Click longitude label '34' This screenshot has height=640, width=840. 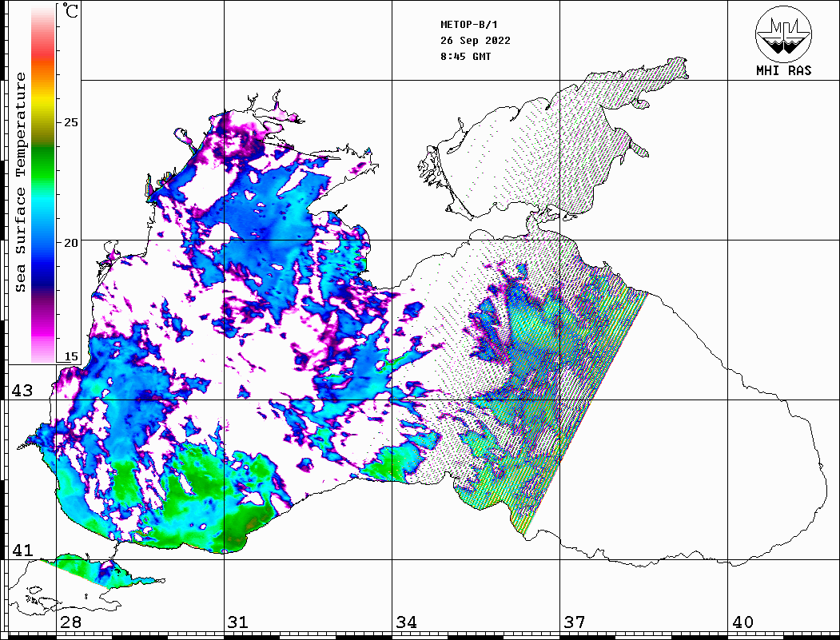click(x=407, y=622)
